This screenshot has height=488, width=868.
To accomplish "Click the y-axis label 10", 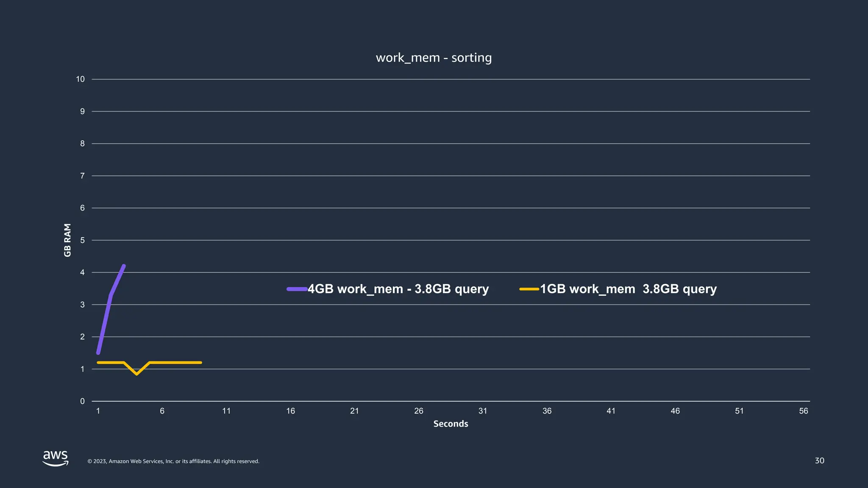I will (80, 79).
